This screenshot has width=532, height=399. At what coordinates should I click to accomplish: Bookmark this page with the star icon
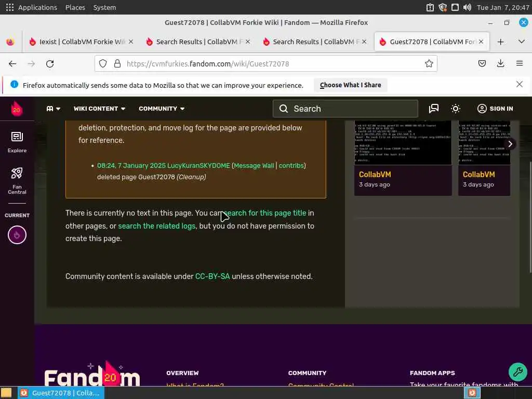429,63
